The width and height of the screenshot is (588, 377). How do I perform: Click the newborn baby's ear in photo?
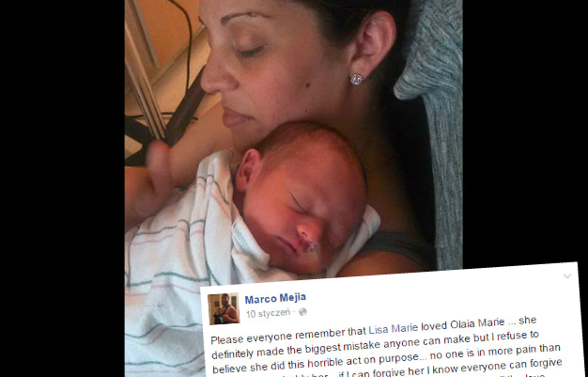[247, 170]
